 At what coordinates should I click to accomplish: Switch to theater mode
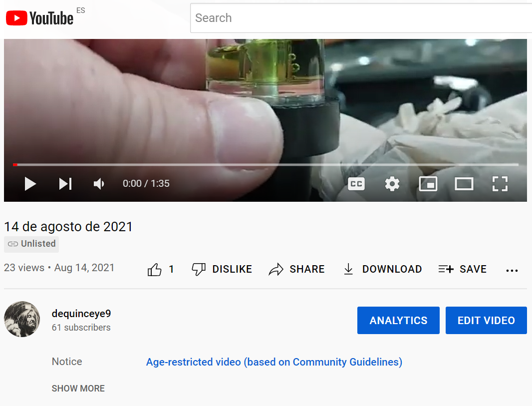(x=464, y=184)
